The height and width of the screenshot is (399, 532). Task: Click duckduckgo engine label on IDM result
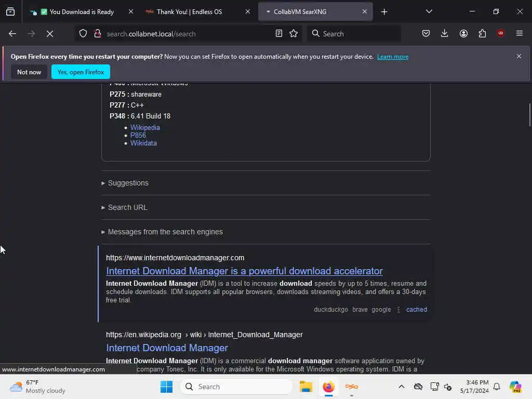coord(331,310)
